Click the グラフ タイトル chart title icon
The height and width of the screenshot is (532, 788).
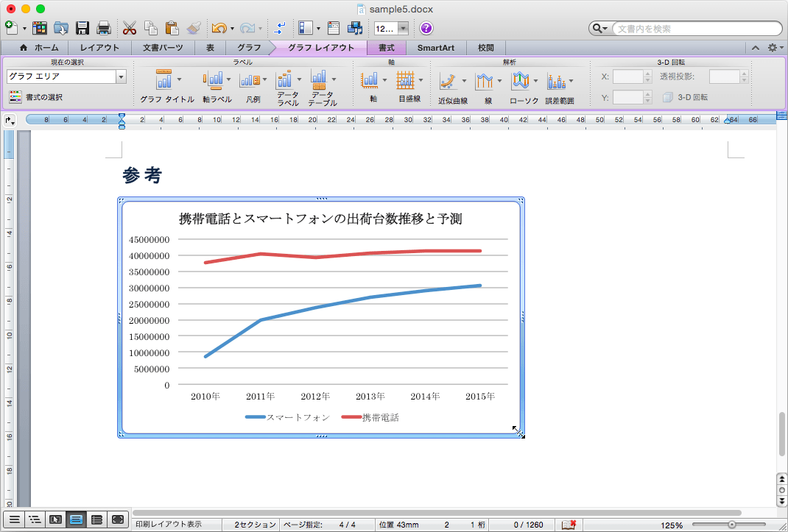tap(164, 79)
